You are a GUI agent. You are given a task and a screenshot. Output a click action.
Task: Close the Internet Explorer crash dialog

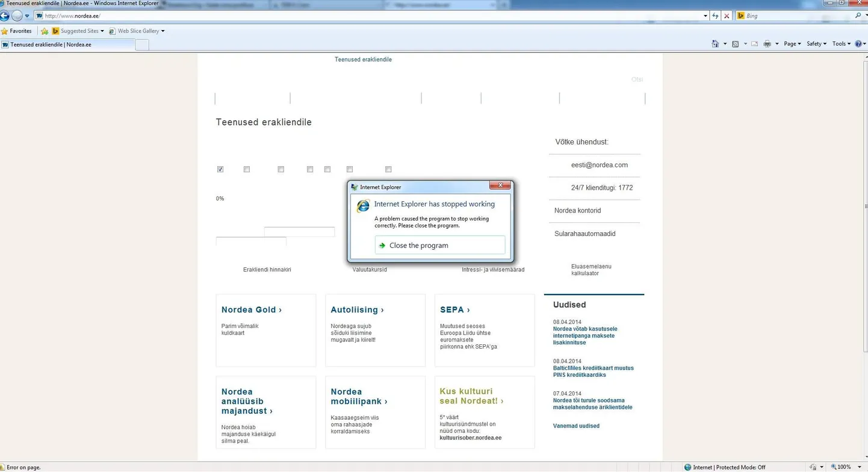pyautogui.click(x=500, y=185)
